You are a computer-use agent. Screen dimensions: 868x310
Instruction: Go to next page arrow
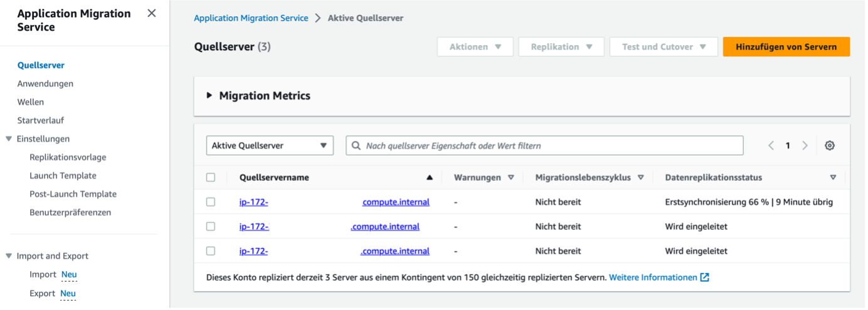[805, 145]
